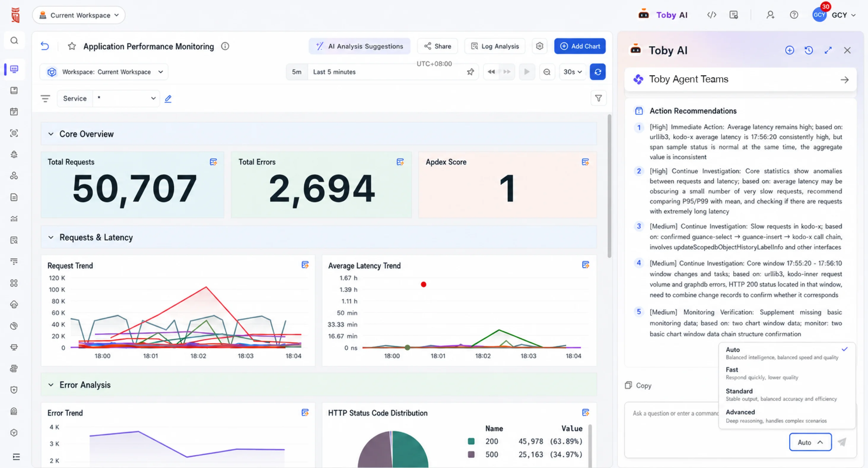Image resolution: width=868 pixels, height=468 pixels.
Task: Click the Add Chart button
Action: click(580, 46)
